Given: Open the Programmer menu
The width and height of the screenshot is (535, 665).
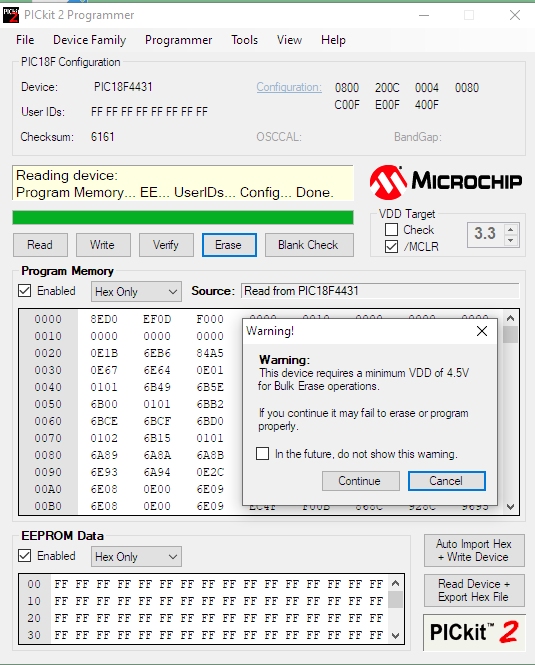Looking at the screenshot, I should 179,40.
